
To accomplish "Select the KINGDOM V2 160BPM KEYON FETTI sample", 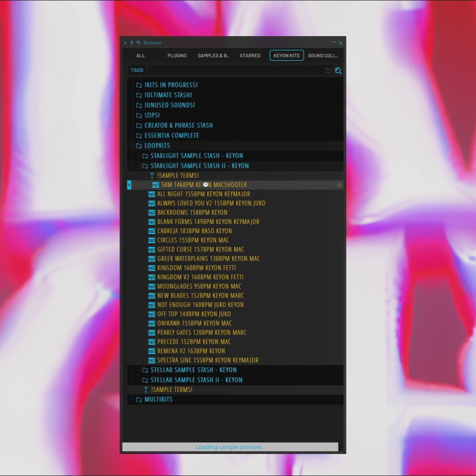I will 200,277.
